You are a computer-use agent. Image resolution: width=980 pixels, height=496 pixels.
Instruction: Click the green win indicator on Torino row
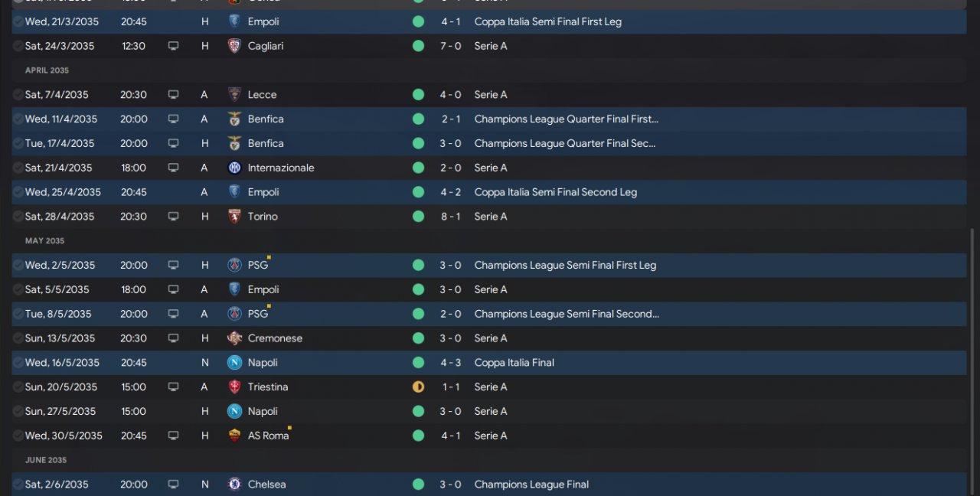point(418,217)
